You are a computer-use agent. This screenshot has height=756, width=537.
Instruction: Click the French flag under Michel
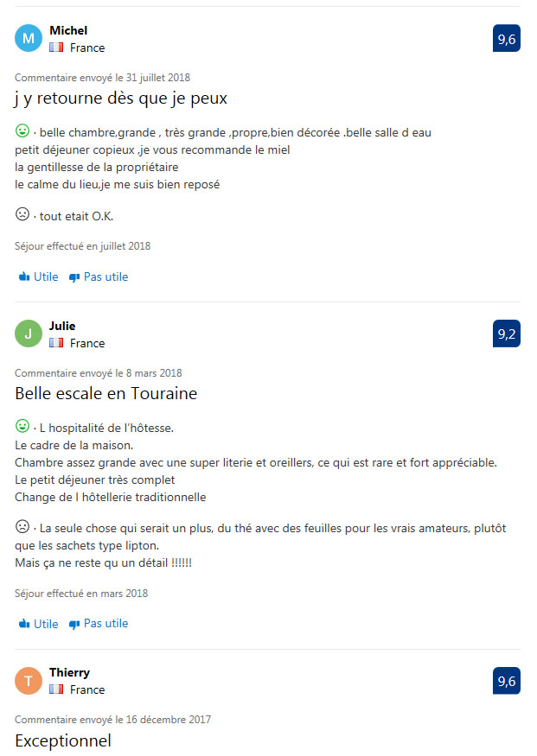57,48
